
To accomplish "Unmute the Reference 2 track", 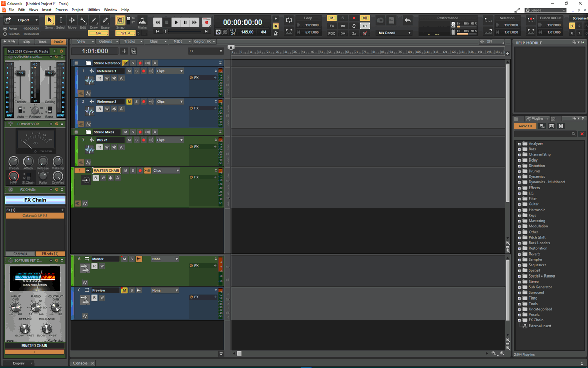I will [129, 101].
